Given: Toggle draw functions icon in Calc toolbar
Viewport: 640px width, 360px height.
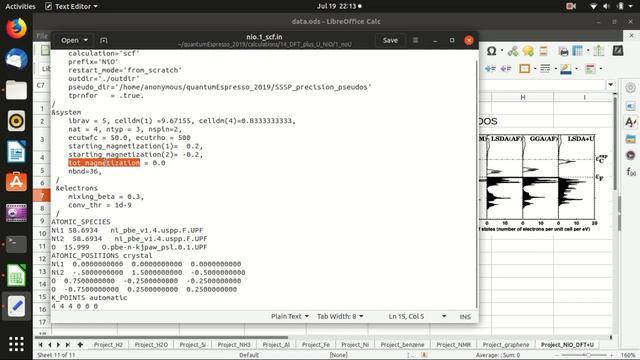Looking at the screenshot, I should (618, 51).
